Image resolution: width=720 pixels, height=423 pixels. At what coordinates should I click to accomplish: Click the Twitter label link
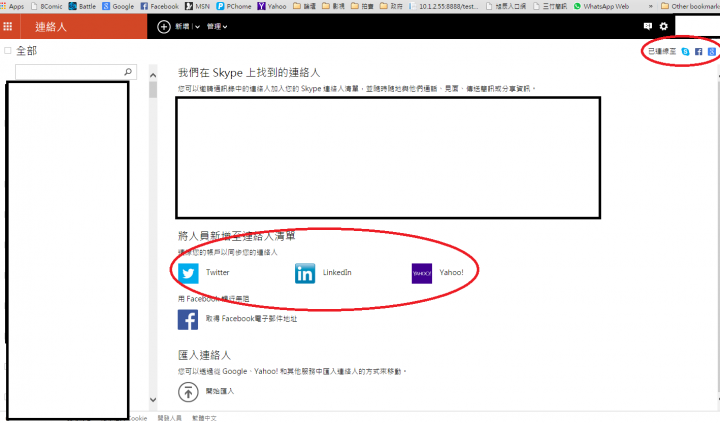(x=218, y=272)
